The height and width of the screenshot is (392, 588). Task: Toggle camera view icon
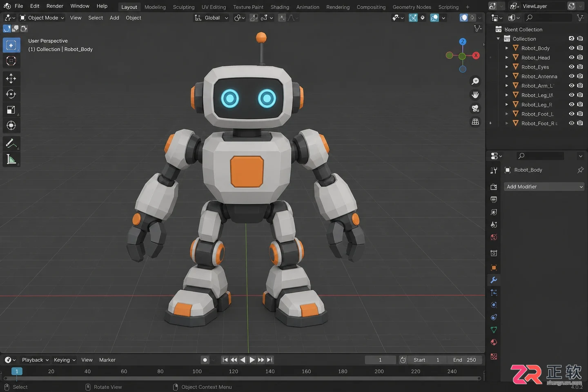point(475,108)
